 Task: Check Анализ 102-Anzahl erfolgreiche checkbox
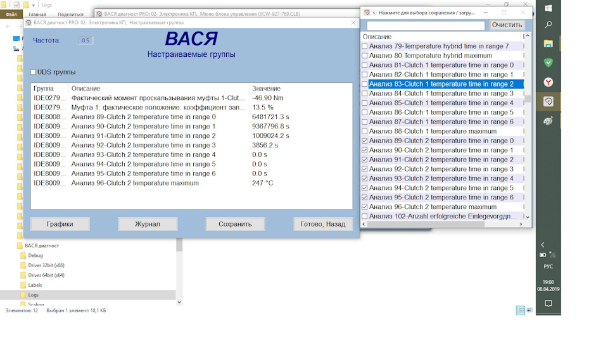click(365, 217)
